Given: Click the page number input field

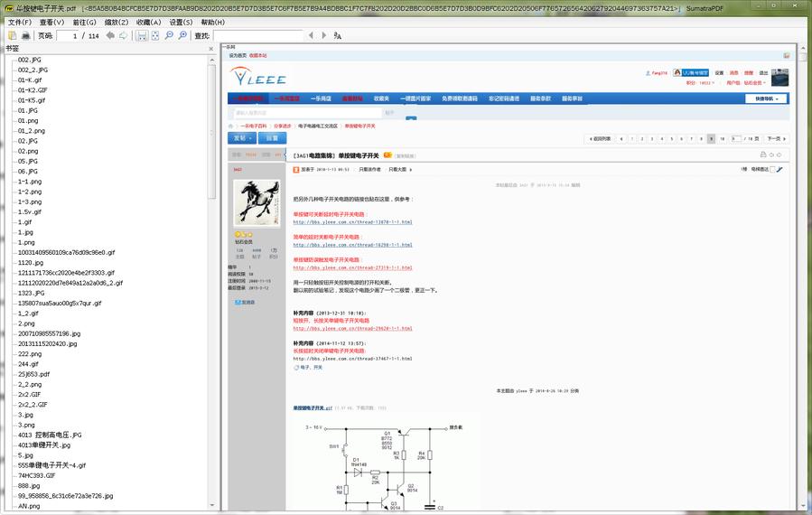Looking at the screenshot, I should (69, 35).
